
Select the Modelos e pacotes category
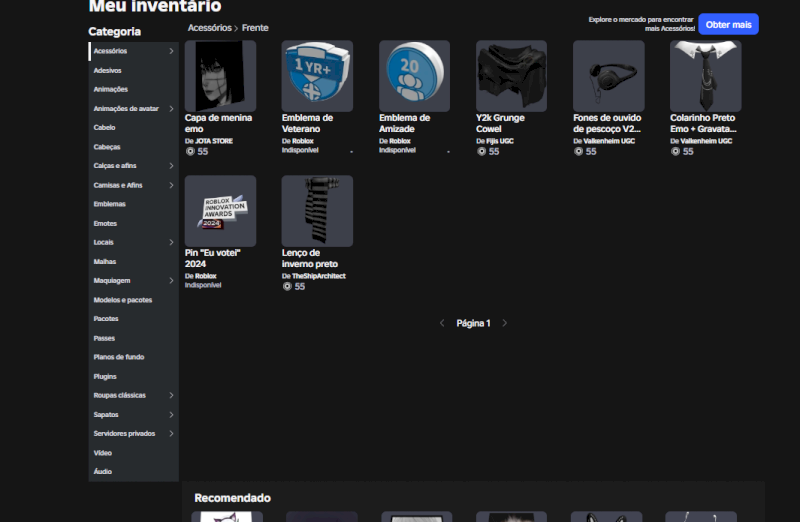click(x=134, y=300)
